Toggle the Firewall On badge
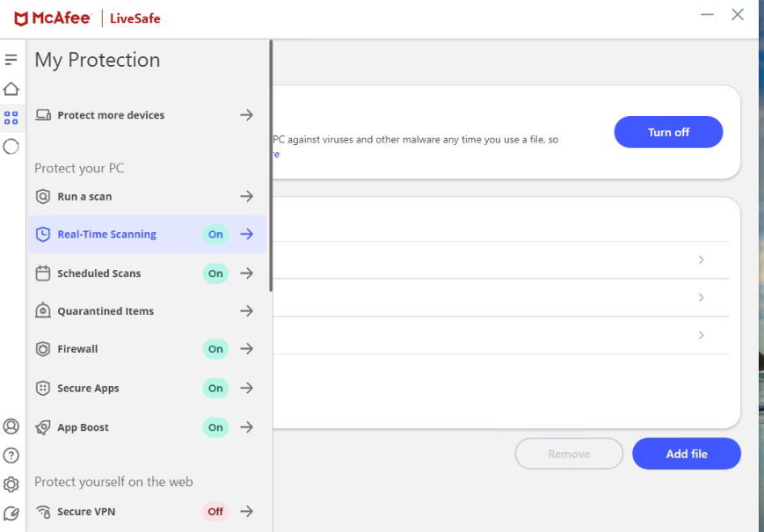 (215, 349)
